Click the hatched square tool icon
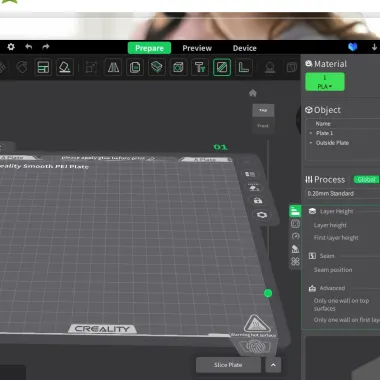380x380 pixels. (222, 68)
